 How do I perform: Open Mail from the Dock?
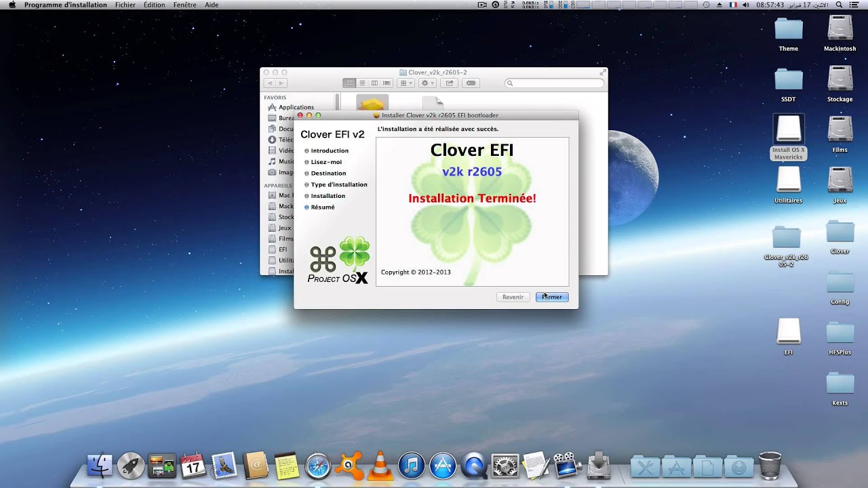pyautogui.click(x=224, y=466)
